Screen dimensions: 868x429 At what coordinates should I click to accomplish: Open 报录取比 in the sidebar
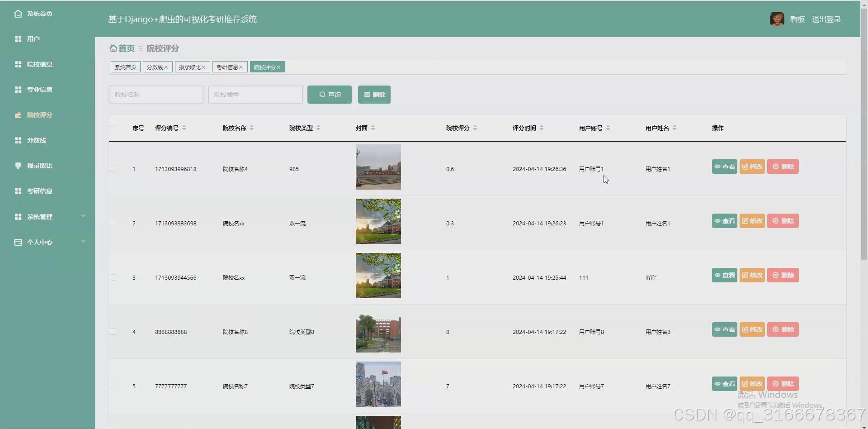click(x=34, y=166)
